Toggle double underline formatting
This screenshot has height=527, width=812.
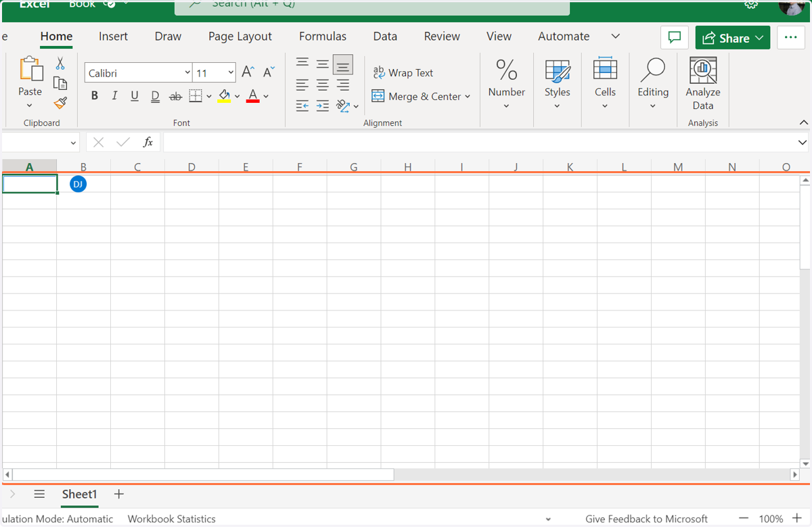(x=155, y=96)
